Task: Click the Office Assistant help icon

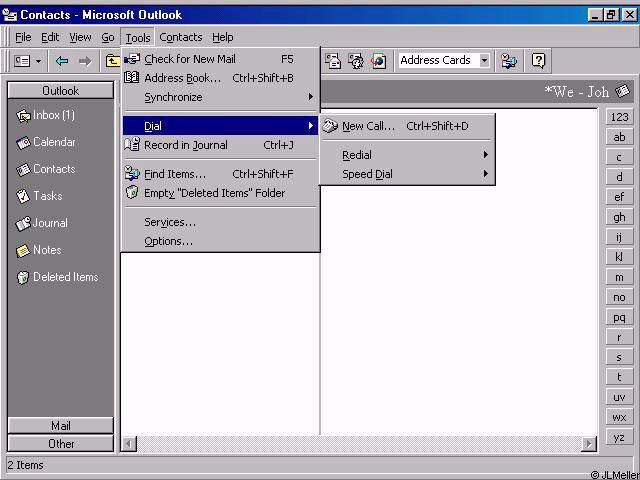Action: [538, 61]
